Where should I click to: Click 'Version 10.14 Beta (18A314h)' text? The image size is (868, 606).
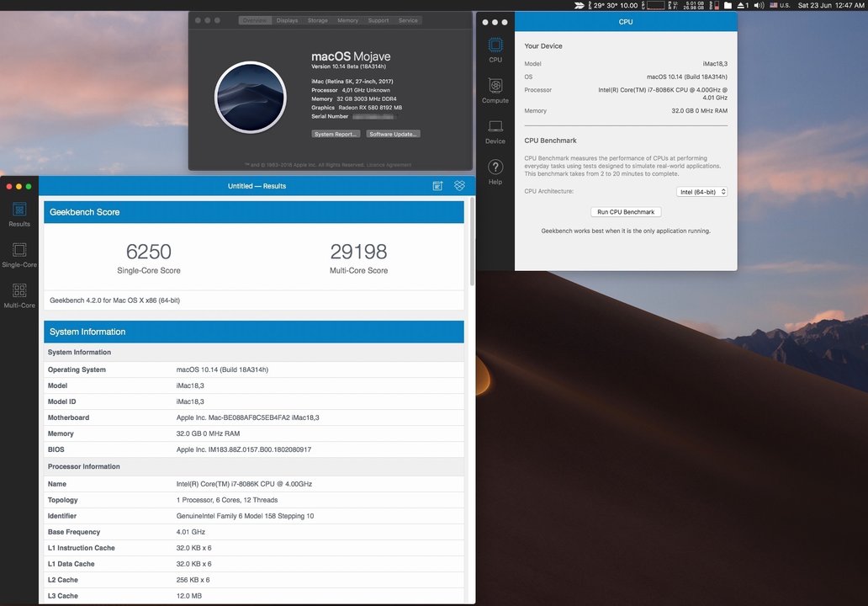coord(349,66)
